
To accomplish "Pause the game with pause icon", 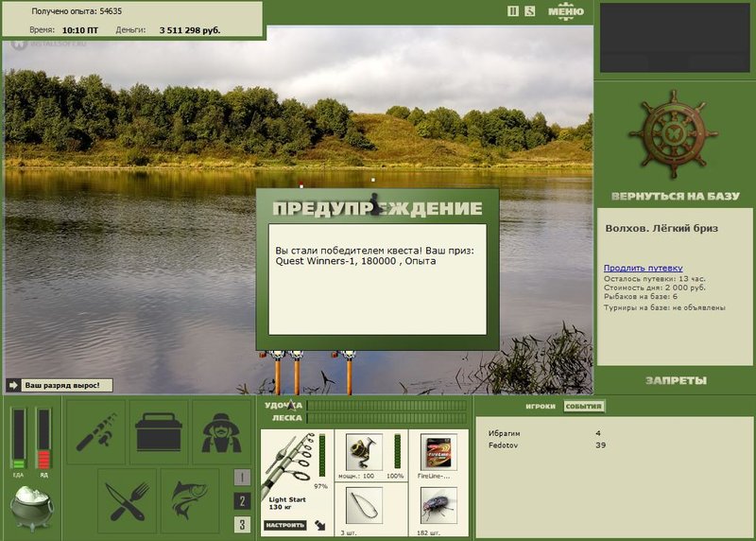I will [513, 11].
